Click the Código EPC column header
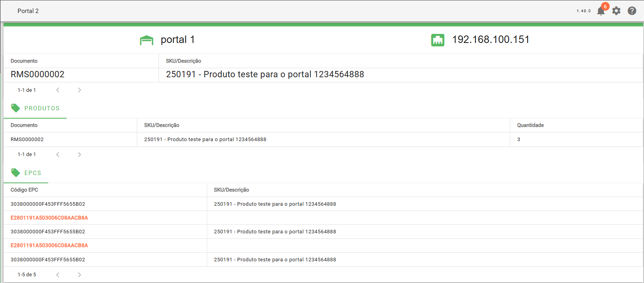The height and width of the screenshot is (283, 644). coord(24,190)
